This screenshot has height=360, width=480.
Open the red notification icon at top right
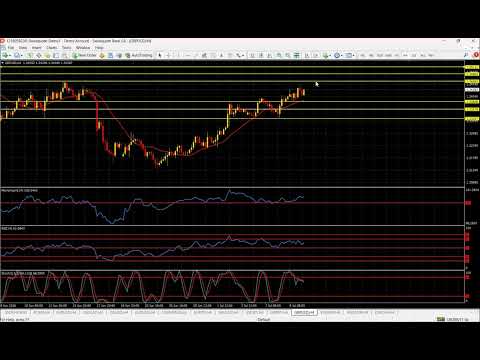click(476, 55)
